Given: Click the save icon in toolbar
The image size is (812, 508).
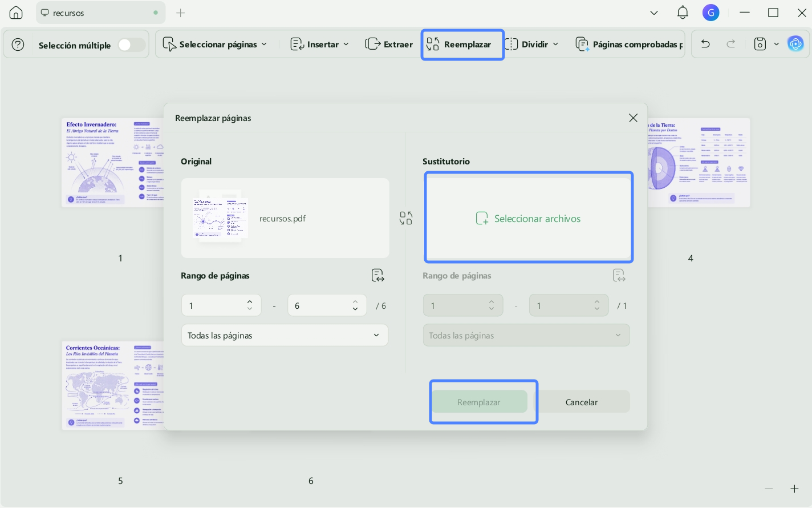Looking at the screenshot, I should coord(760,44).
